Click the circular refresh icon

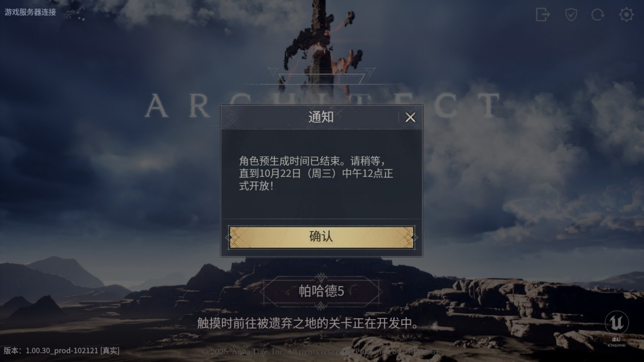[598, 14]
